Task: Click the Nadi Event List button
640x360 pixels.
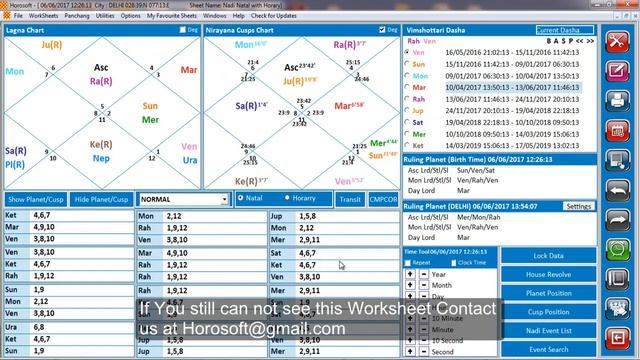Action: pyautogui.click(x=548, y=331)
